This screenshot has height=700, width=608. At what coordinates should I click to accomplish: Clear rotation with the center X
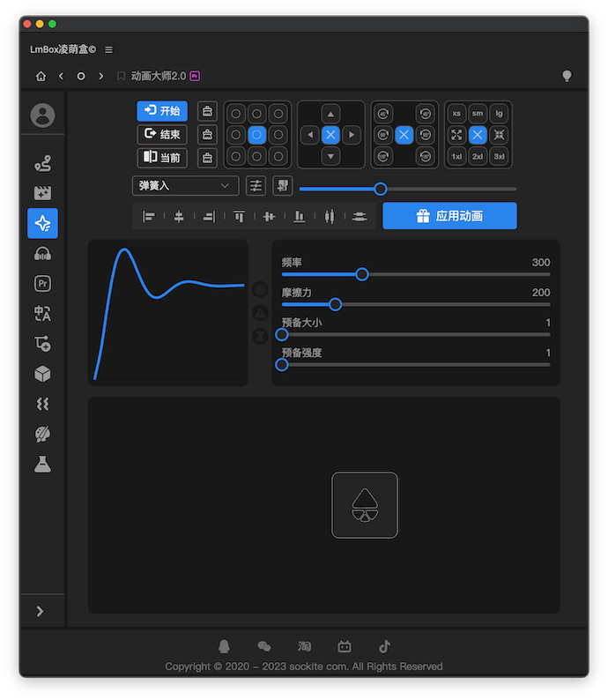(404, 135)
